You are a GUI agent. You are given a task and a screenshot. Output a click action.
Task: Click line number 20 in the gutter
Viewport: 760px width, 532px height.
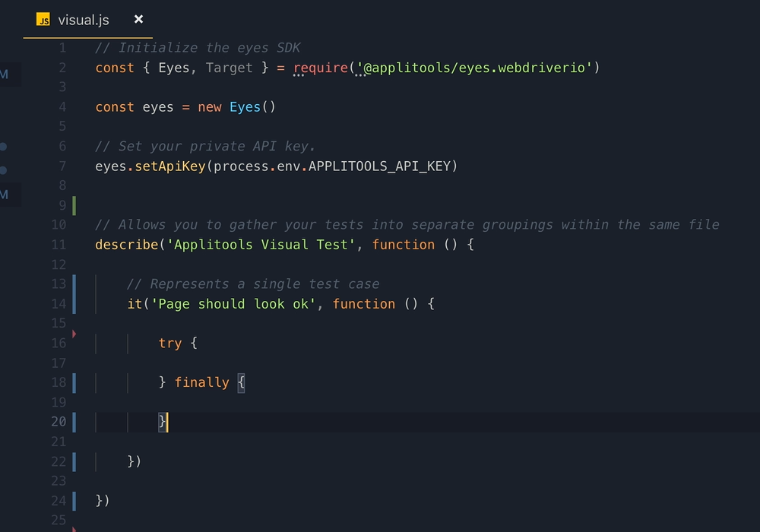[59, 422]
